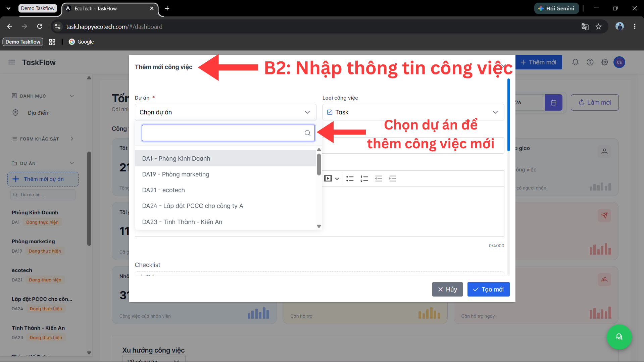This screenshot has width=644, height=362.
Task: Click the calendar date picker button
Action: tap(553, 103)
